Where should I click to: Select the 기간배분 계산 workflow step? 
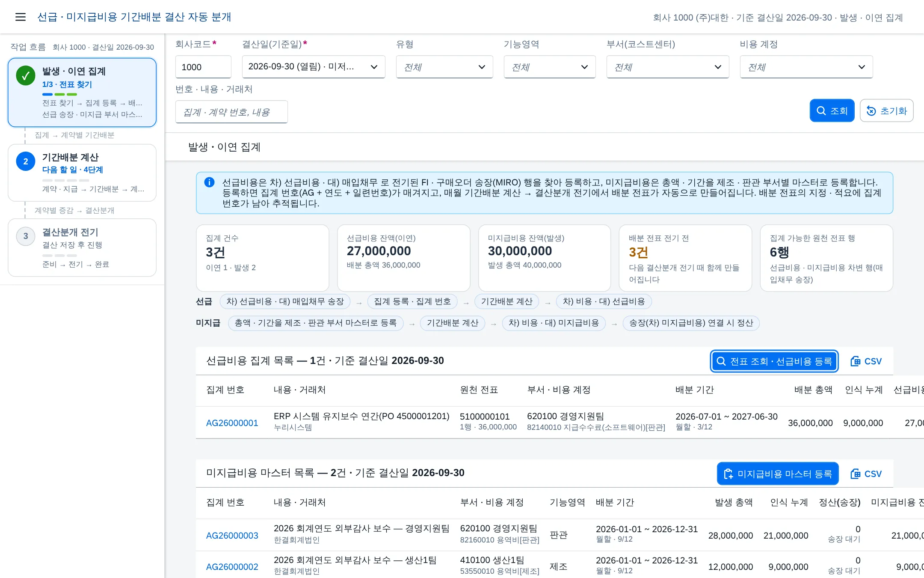(x=82, y=173)
